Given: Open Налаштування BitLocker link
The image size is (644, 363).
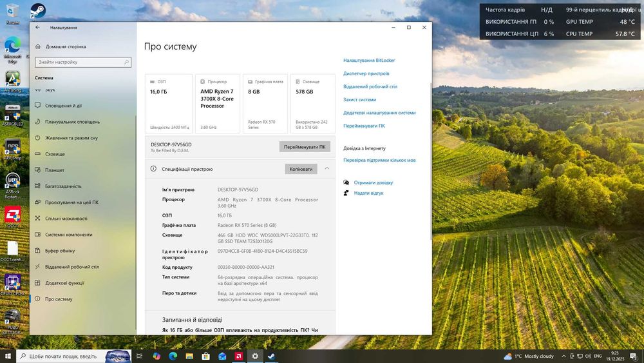Looking at the screenshot, I should tap(369, 61).
